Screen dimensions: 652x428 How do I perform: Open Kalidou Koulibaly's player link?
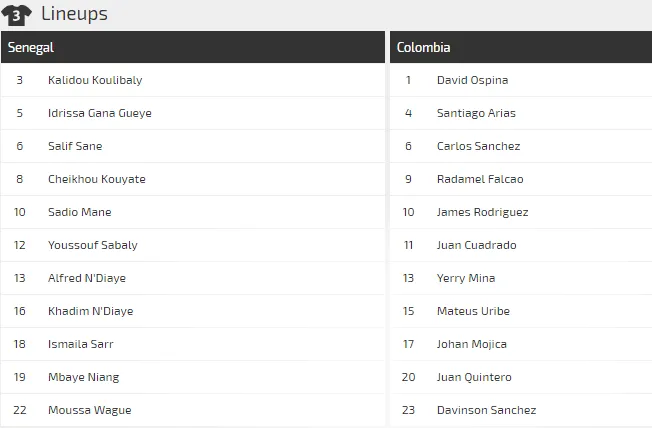94,80
